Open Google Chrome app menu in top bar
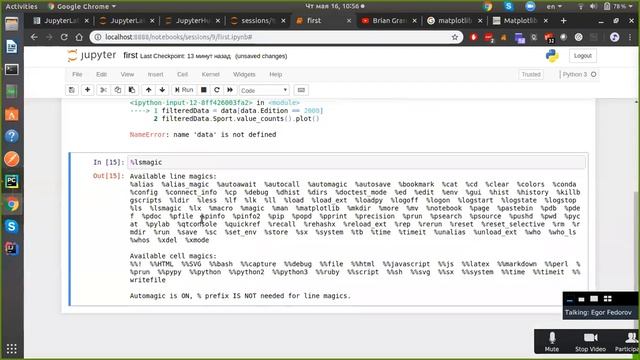Image resolution: width=640 pixels, height=360 pixels. coord(82,6)
